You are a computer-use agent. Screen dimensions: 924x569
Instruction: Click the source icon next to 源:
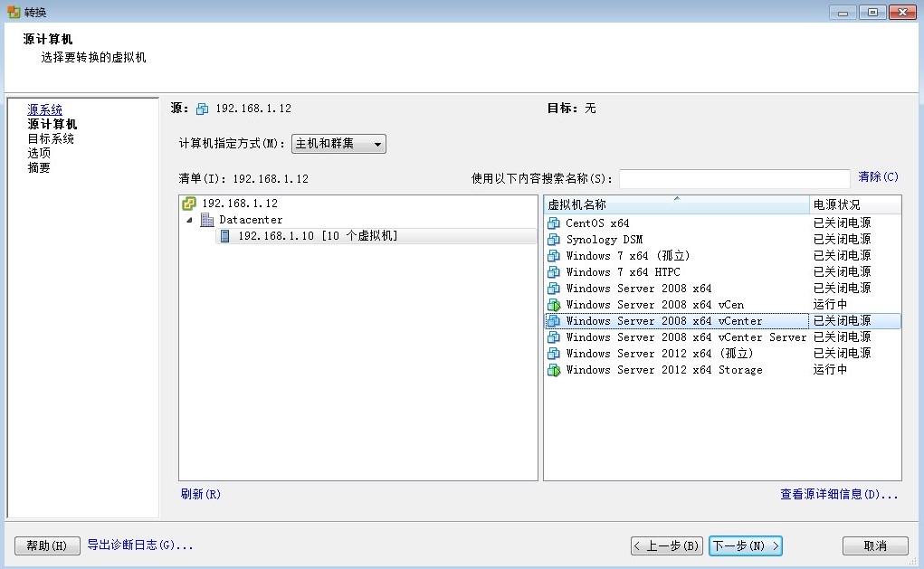coord(202,109)
